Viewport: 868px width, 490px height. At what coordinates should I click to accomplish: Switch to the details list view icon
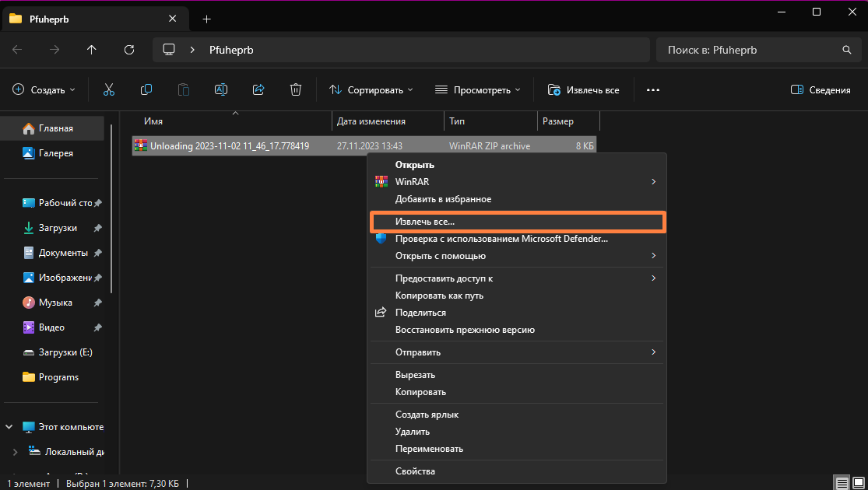pyautogui.click(x=841, y=483)
